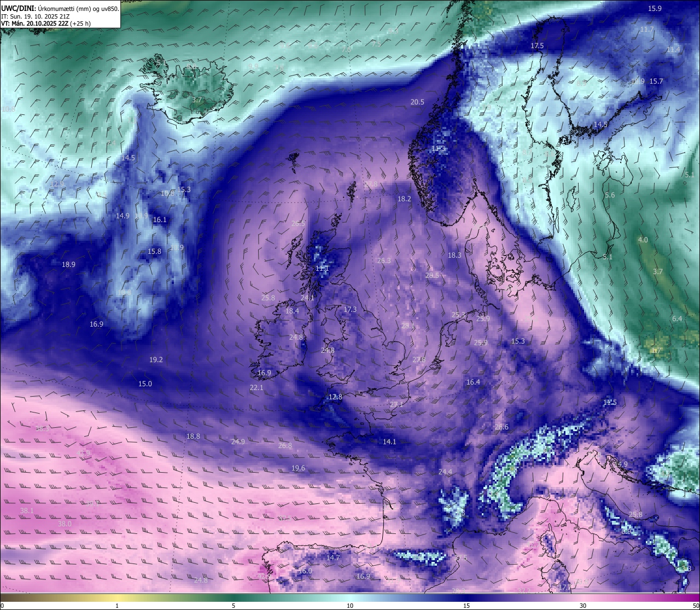
Task: Click the 6.4 value at the right edge
Action: (677, 319)
